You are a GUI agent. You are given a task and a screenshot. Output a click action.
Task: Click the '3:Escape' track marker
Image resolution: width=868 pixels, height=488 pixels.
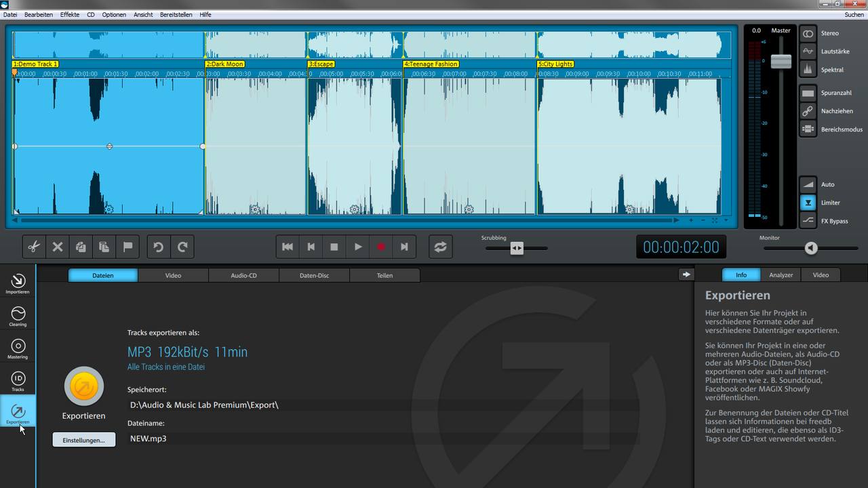[x=321, y=64]
